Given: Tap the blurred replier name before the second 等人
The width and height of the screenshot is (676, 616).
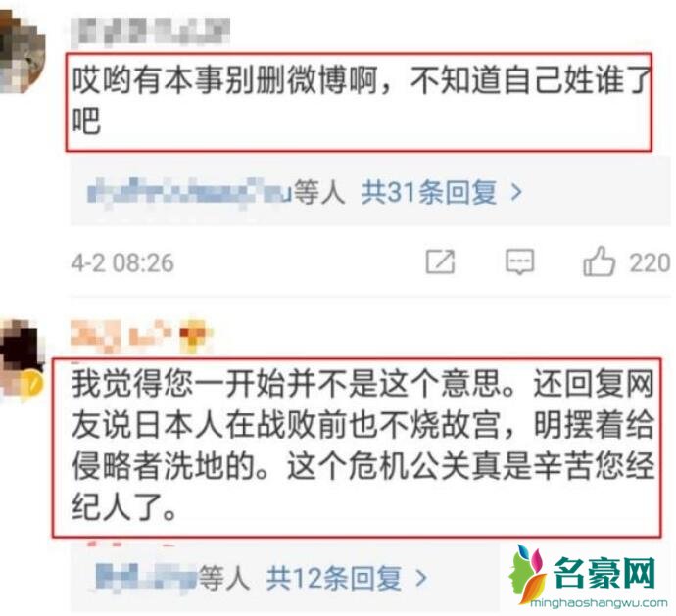Looking at the screenshot, I should (x=146, y=577).
